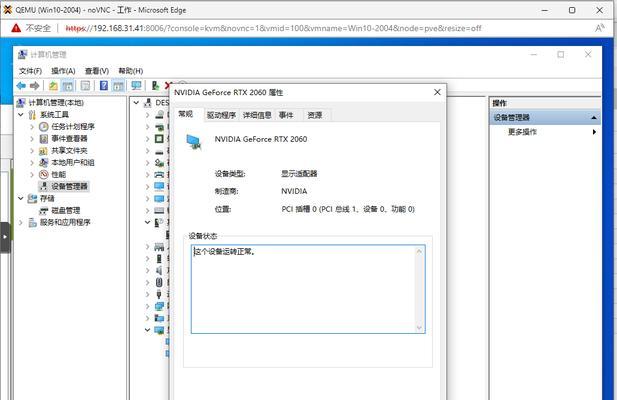Click the 性能 red gauge icon
This screenshot has width=617, height=400.
coord(44,174)
